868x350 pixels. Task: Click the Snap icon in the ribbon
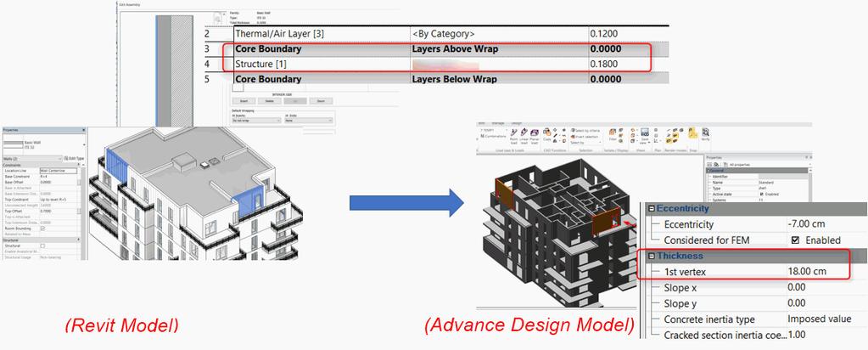pyautogui.click(x=692, y=133)
